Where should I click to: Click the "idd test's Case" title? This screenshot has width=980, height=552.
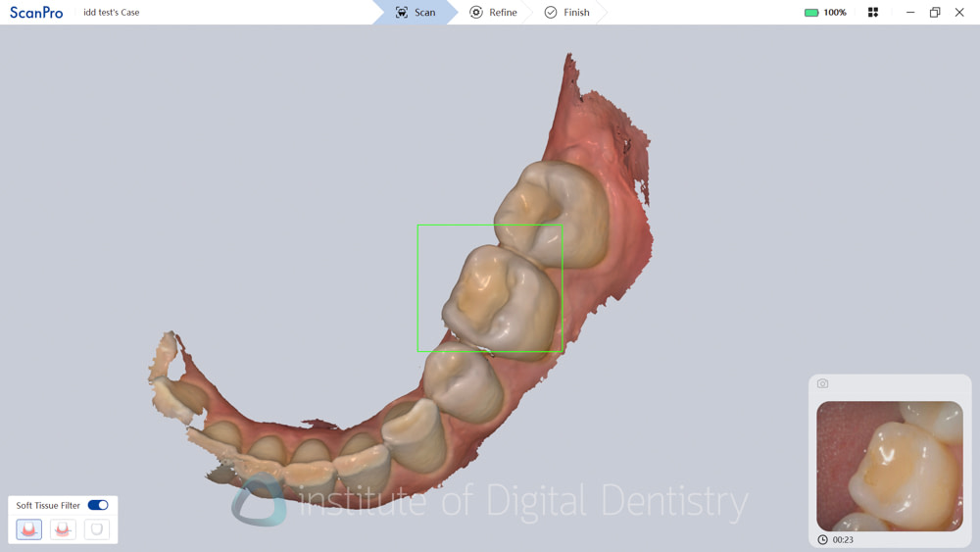[x=112, y=13]
